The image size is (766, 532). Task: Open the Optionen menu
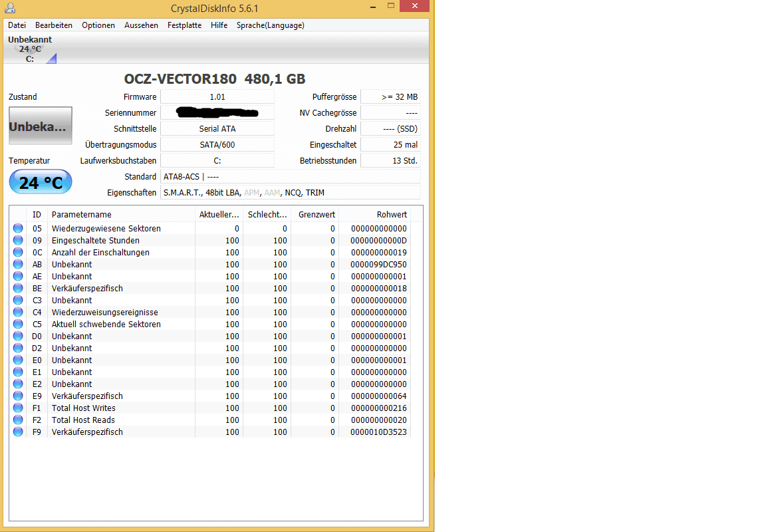click(98, 25)
